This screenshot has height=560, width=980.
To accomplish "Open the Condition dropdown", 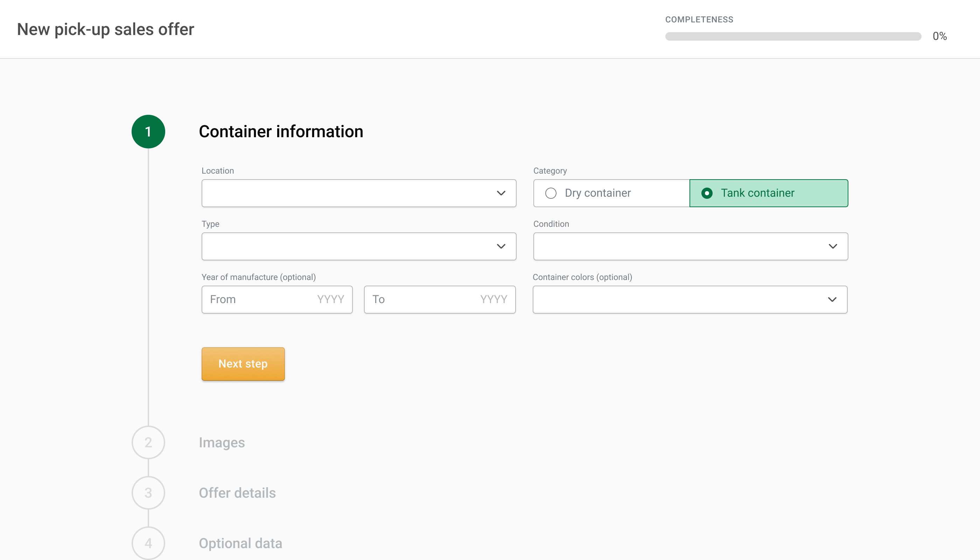I will pyautogui.click(x=691, y=246).
